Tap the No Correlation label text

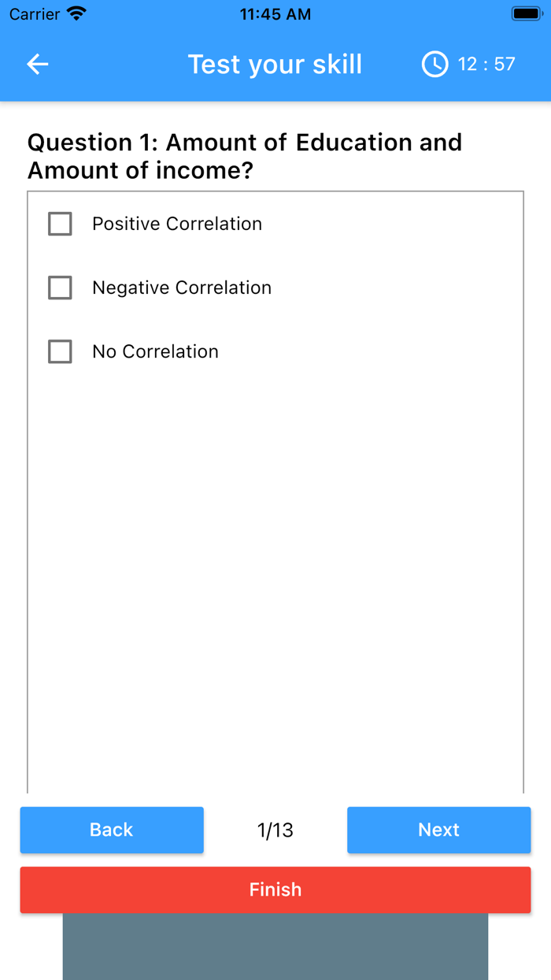coord(155,351)
